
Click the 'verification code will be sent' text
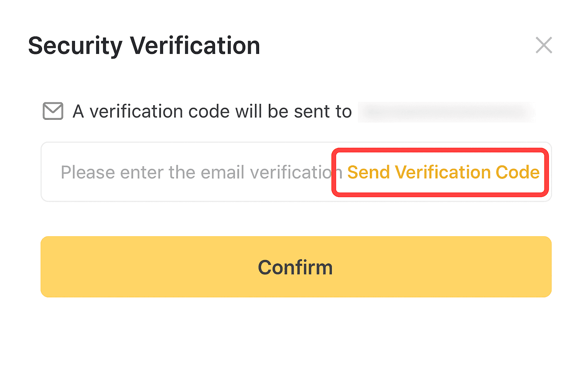tap(212, 111)
